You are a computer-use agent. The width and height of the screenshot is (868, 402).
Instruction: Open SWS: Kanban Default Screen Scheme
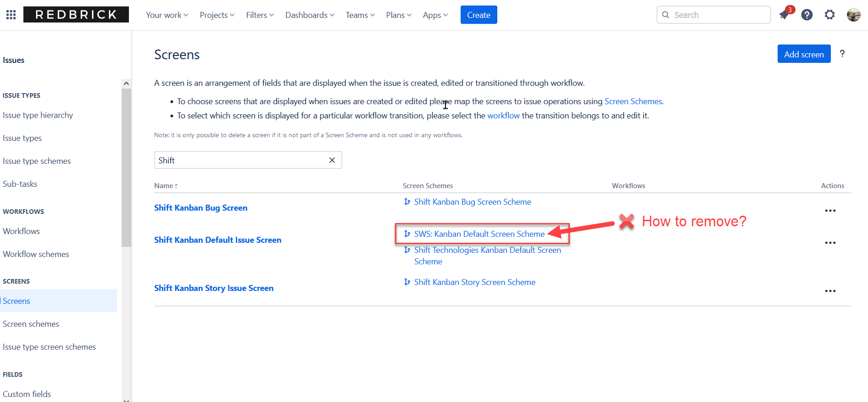[479, 234]
